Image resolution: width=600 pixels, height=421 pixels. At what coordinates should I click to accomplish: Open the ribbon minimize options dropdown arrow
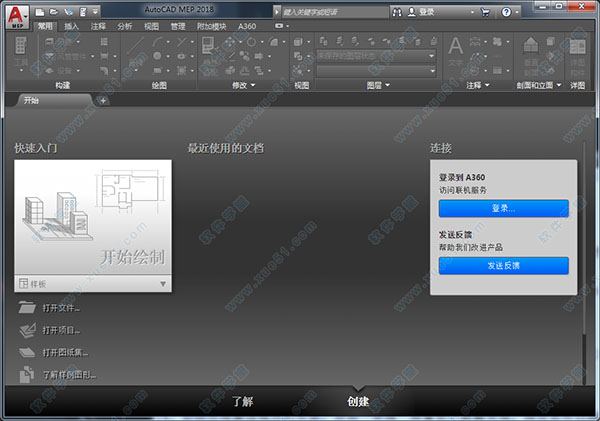pyautogui.click(x=288, y=26)
